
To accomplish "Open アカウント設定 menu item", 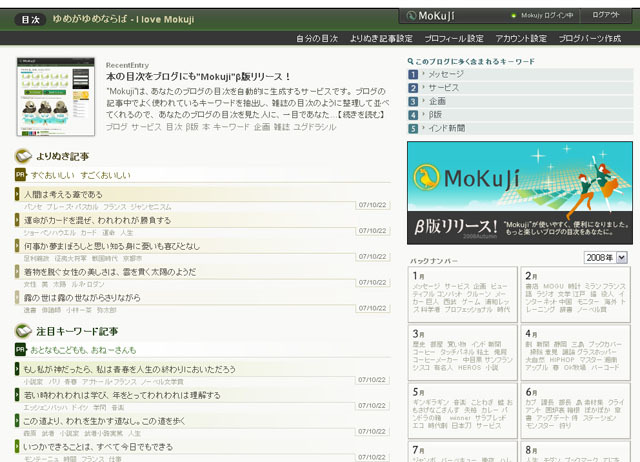I will [521, 38].
